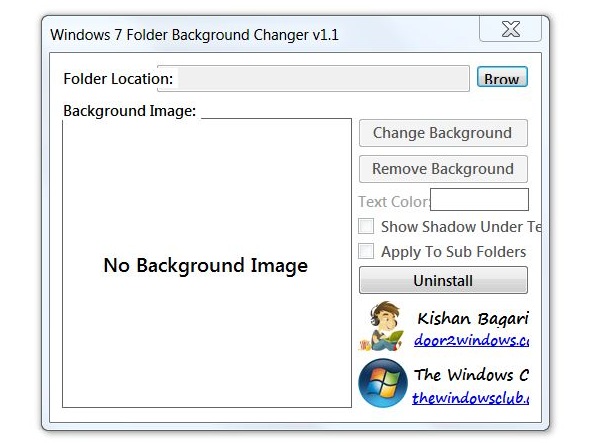Click the Windows logo orb icon
This screenshot has width=600, height=443.
coord(383,383)
